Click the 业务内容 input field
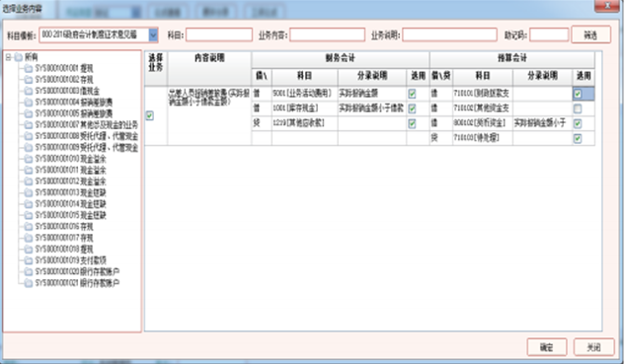The height and width of the screenshot is (364, 625). coord(327,36)
